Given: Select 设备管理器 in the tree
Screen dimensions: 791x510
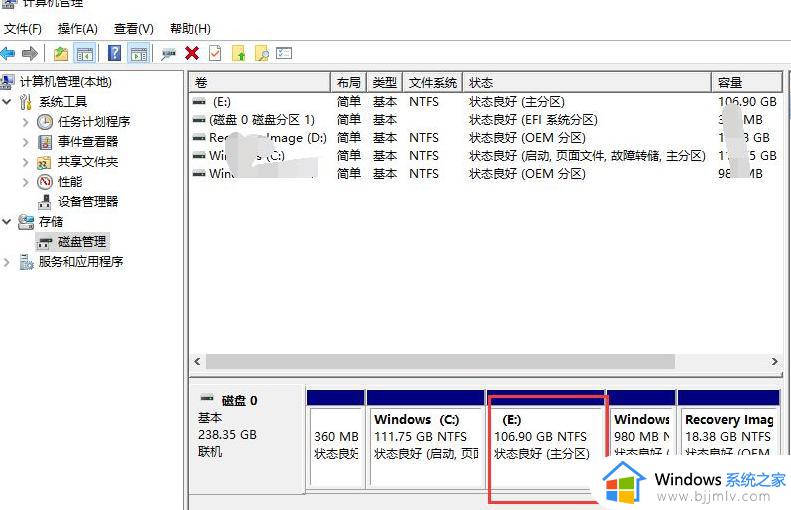Looking at the screenshot, I should (x=88, y=202).
